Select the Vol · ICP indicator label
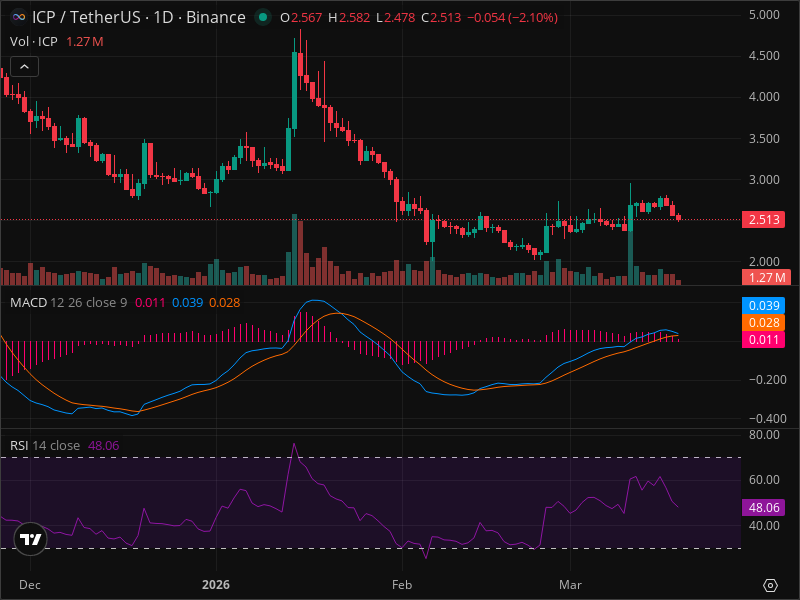Image resolution: width=800 pixels, height=600 pixels. tap(34, 41)
